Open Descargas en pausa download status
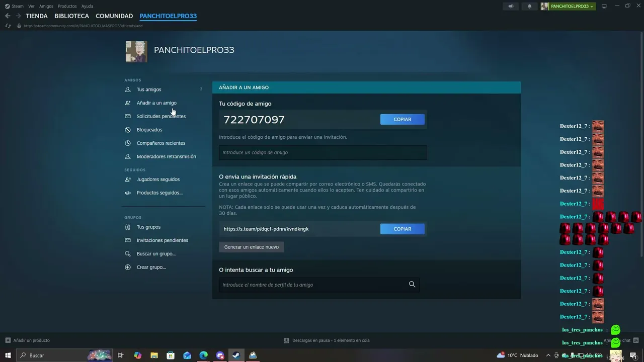 click(327, 340)
